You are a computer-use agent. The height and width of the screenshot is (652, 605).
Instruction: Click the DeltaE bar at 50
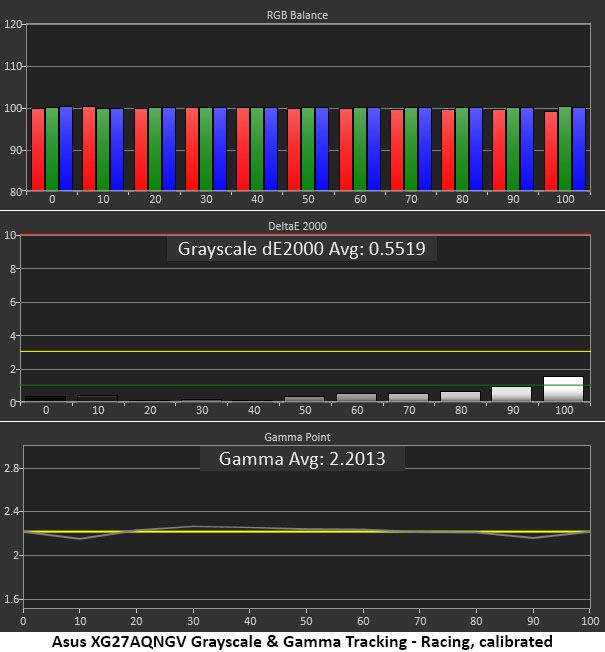tap(304, 399)
